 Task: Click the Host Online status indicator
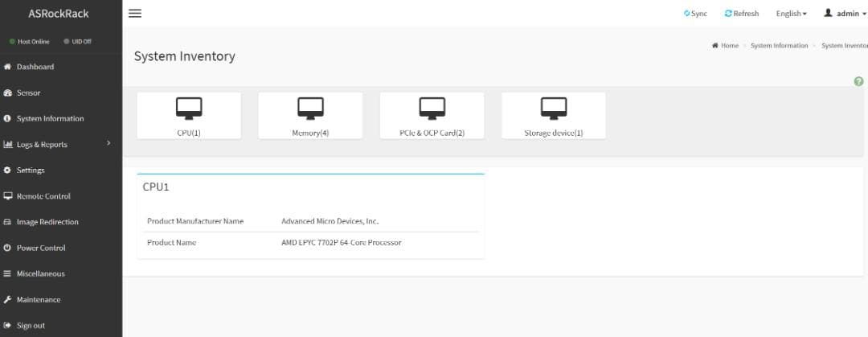[29, 42]
